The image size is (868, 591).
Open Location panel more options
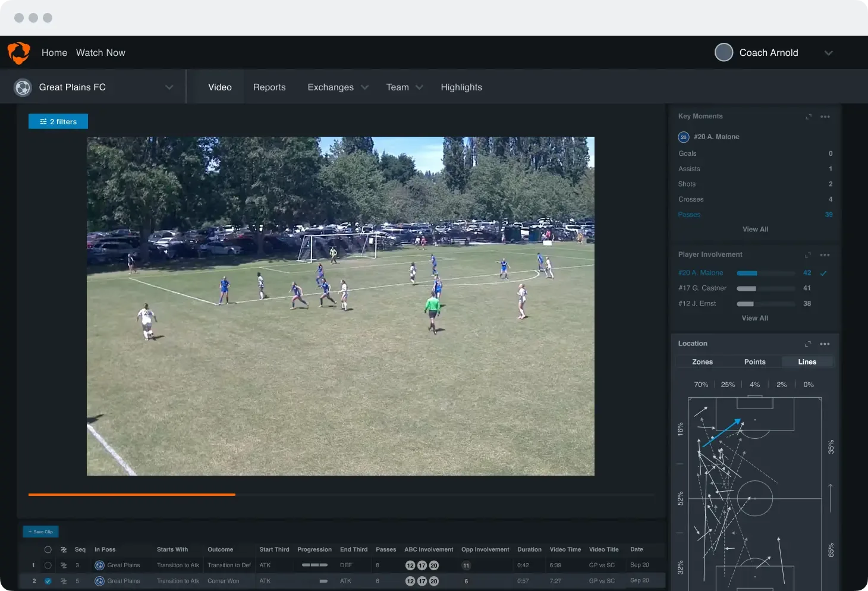tap(825, 344)
